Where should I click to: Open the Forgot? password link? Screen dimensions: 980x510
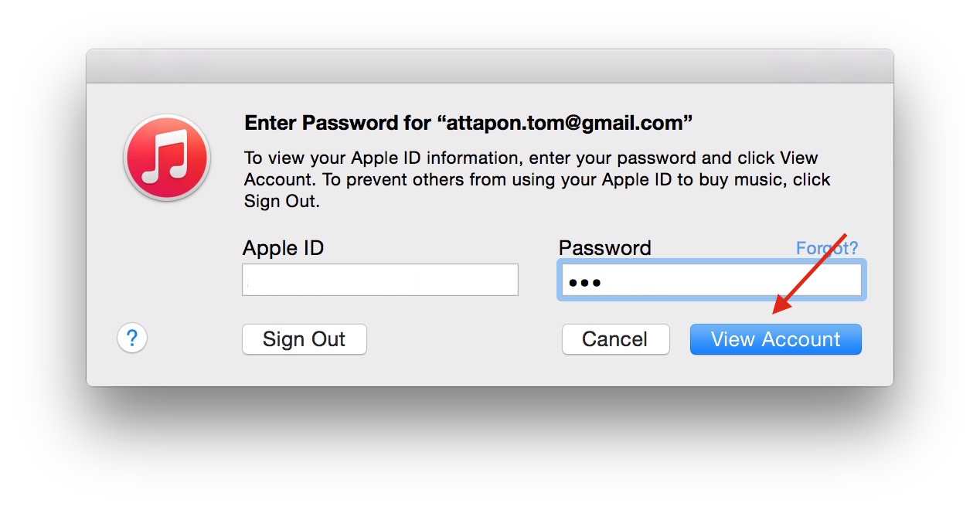click(827, 248)
